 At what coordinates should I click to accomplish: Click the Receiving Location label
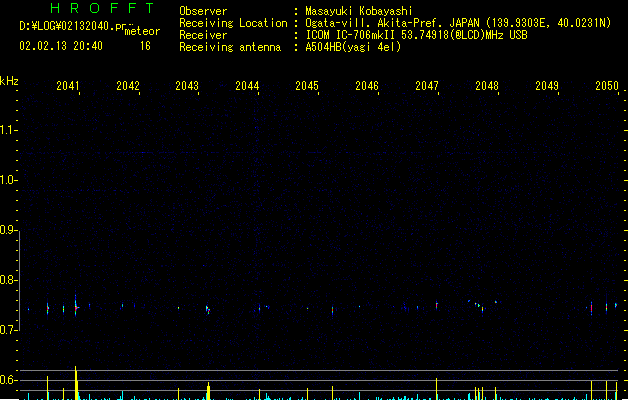pos(233,23)
